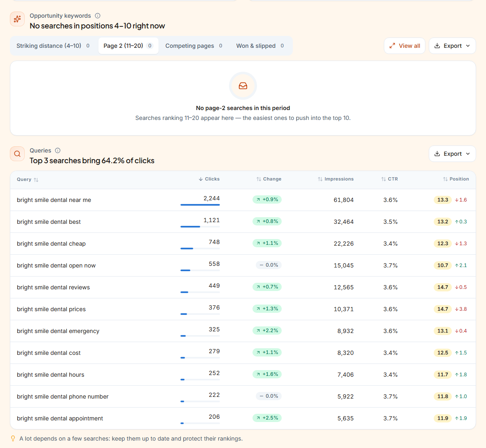Click the +0.9% change badge
This screenshot has width=486, height=448.
267,199
